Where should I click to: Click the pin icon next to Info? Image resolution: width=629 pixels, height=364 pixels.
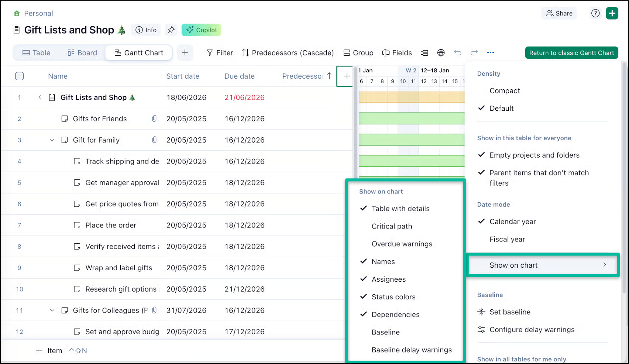(171, 30)
